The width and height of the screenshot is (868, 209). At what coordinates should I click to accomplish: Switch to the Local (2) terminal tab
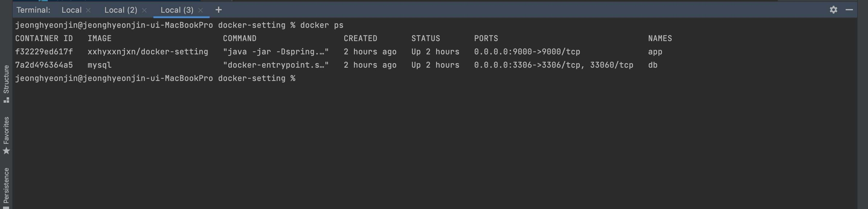[x=121, y=10]
